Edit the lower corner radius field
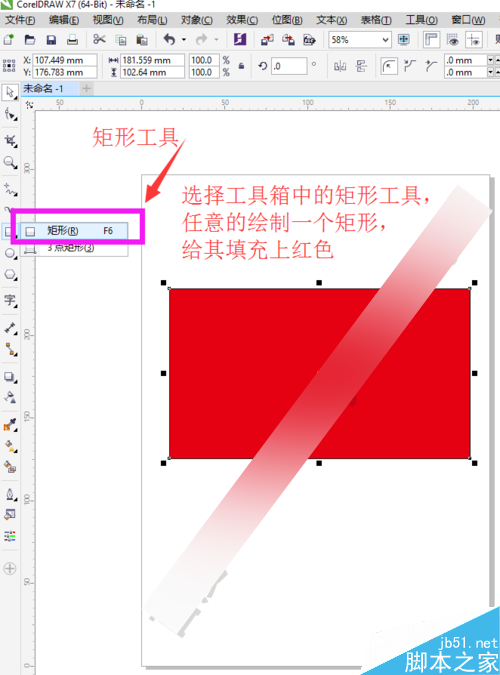This screenshot has width=500, height=675. [466, 72]
